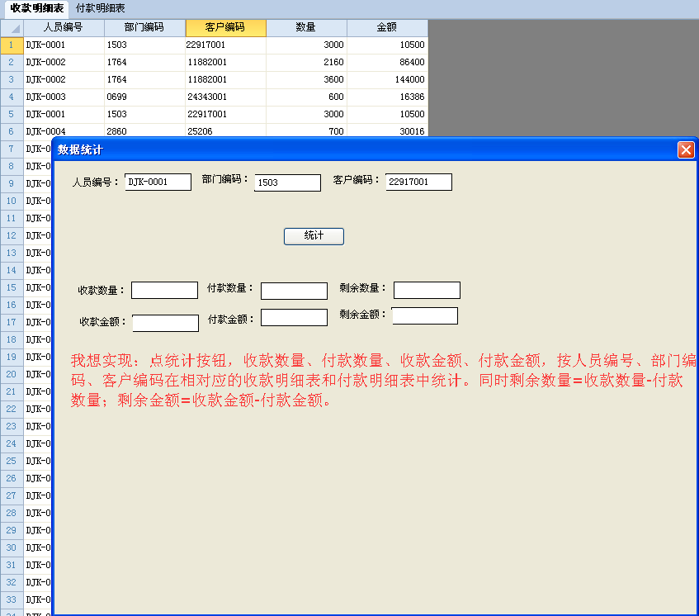The height and width of the screenshot is (616, 699).
Task: Select the 剩余金额 text box
Action: coord(424,315)
